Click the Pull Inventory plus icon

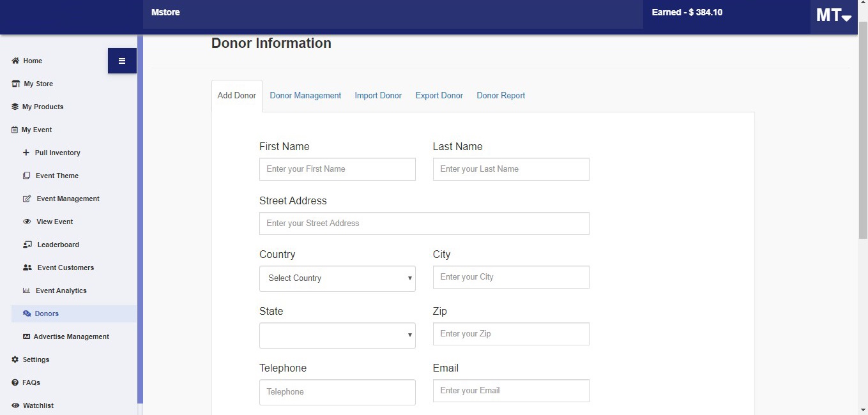point(26,153)
